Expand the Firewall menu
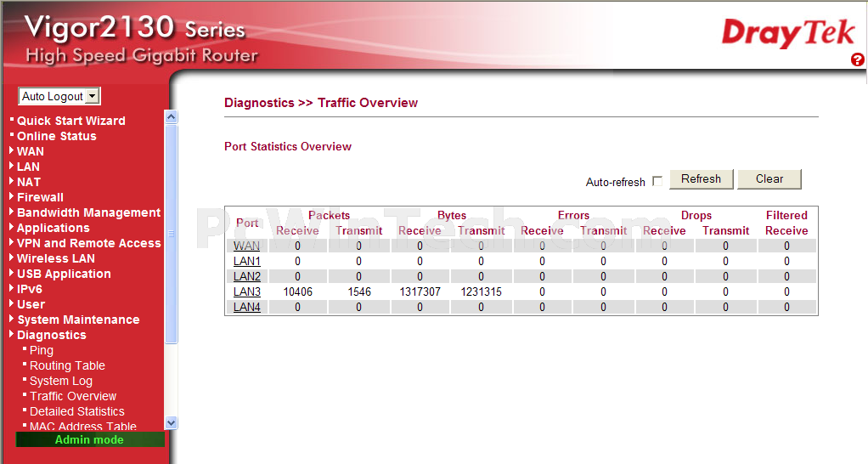 [40, 197]
